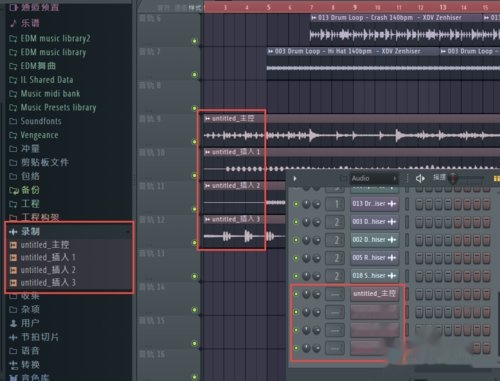Click mixer track number of 005 R..hiser channel
This screenshot has height=381, width=500.
pyautogui.click(x=335, y=258)
